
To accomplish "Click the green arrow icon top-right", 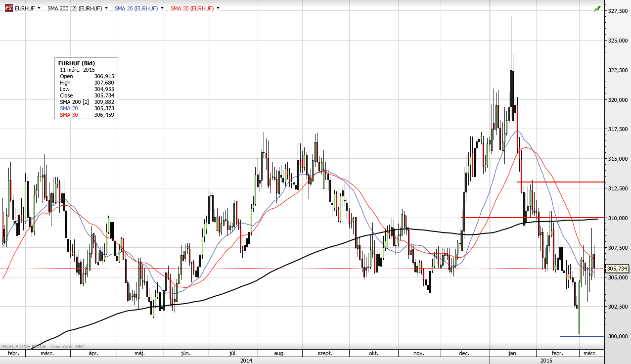I will (597, 9).
